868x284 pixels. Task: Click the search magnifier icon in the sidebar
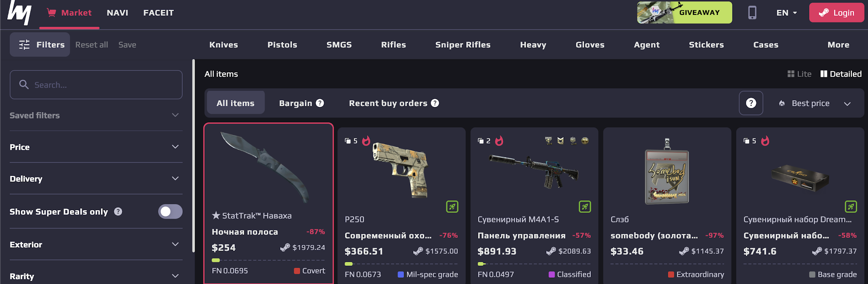coord(24,84)
